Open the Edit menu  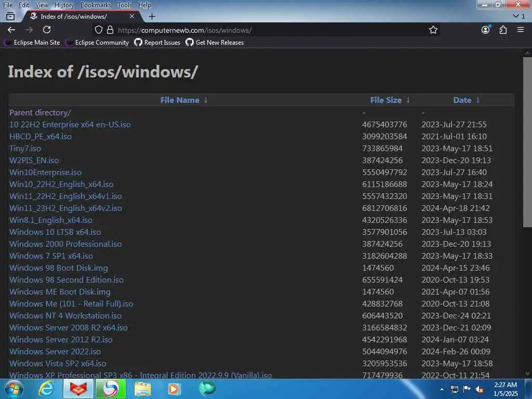(x=24, y=5)
